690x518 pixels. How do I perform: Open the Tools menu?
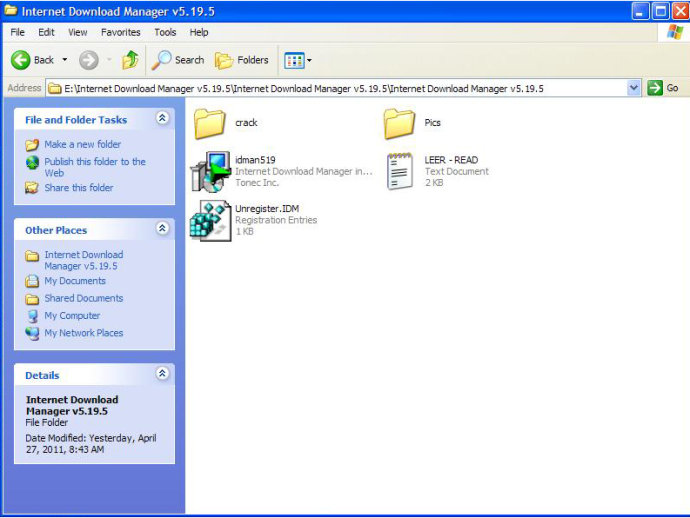coord(165,32)
